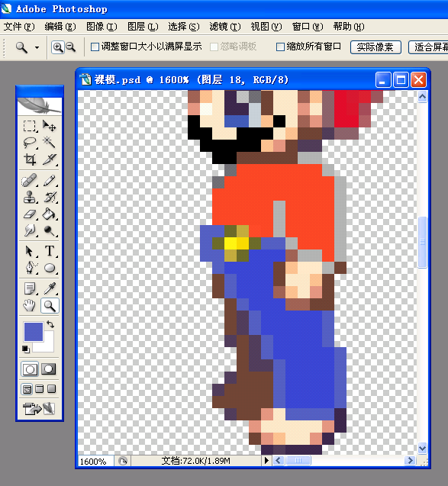Open 帮助(H) menu
The image size is (448, 486).
coord(349,27)
